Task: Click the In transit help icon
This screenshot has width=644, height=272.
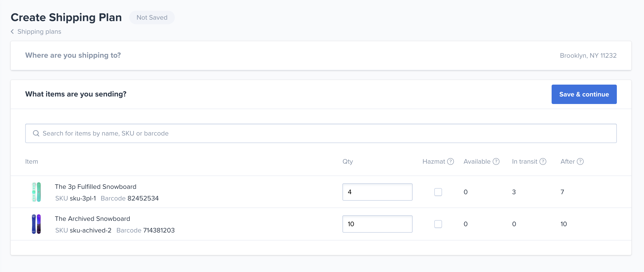Action: 543,161
